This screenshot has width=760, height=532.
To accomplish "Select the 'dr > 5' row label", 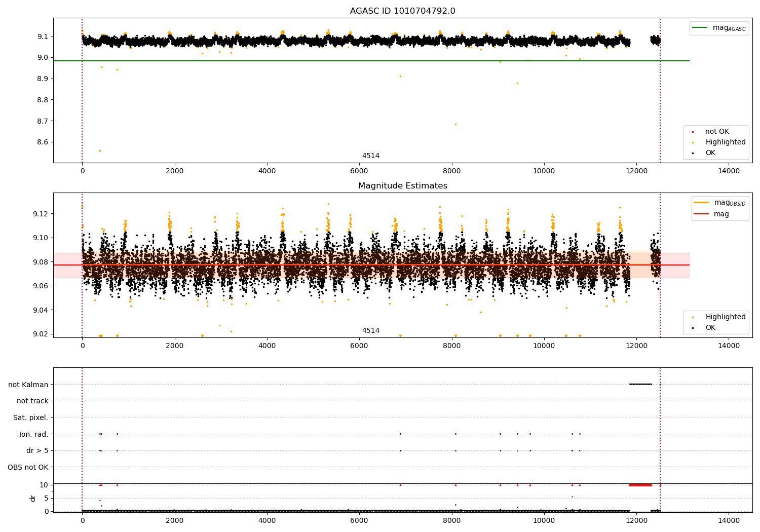I will click(37, 451).
